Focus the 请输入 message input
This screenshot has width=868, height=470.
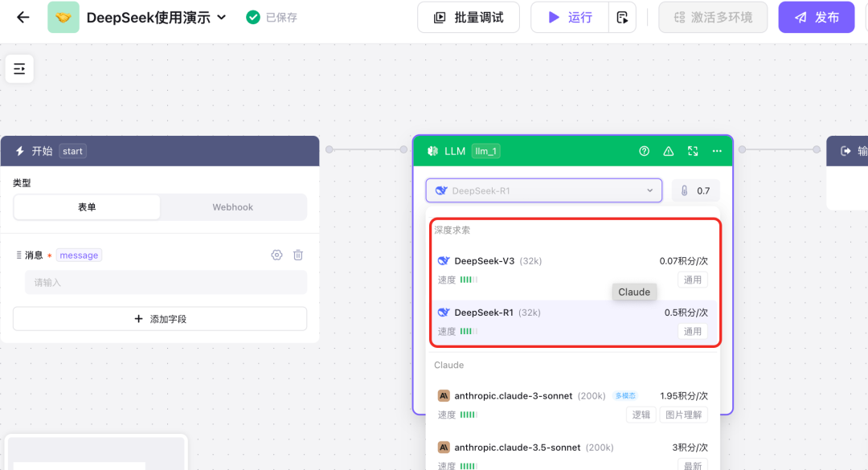[x=166, y=282]
